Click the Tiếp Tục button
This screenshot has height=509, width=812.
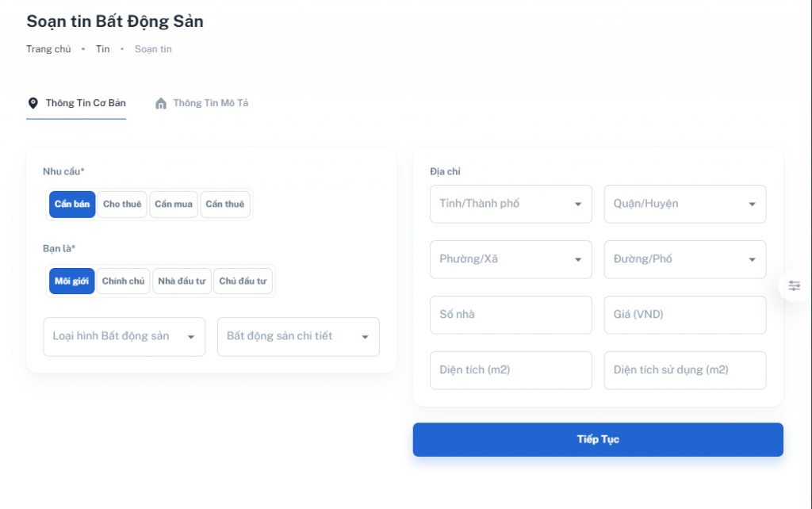[x=598, y=439]
